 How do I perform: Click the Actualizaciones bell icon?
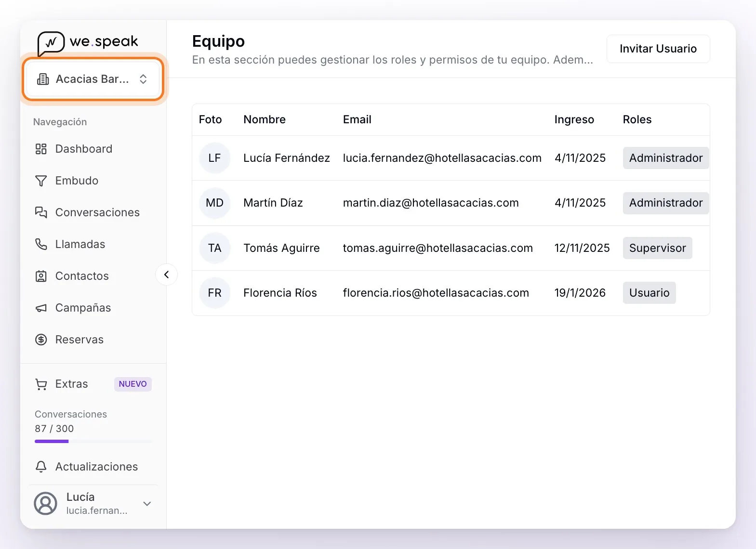tap(41, 467)
